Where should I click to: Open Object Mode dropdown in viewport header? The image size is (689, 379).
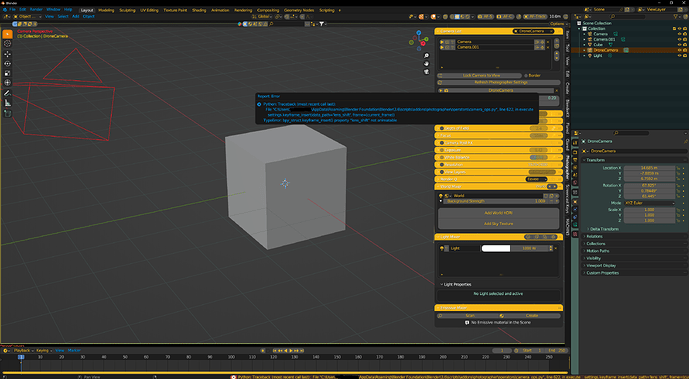(27, 17)
